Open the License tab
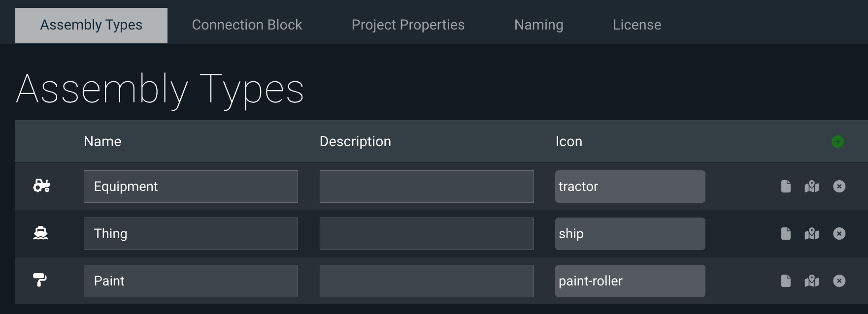868x314 pixels. [636, 25]
